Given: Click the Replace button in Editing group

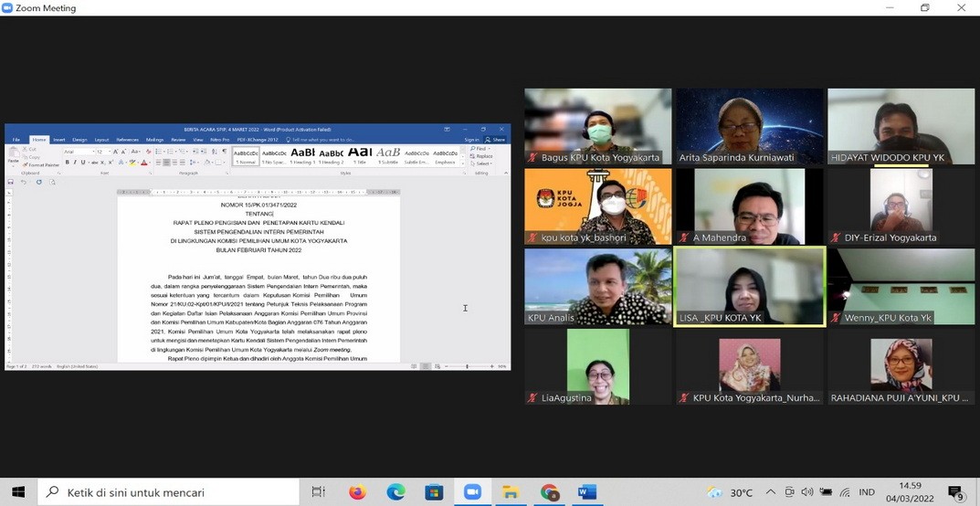Looking at the screenshot, I should [483, 156].
